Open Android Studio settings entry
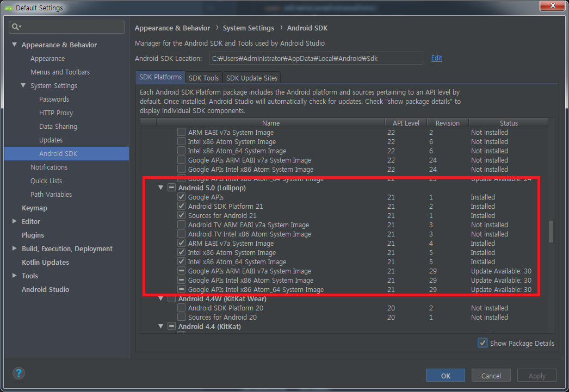This screenshot has height=392, width=569. click(45, 289)
